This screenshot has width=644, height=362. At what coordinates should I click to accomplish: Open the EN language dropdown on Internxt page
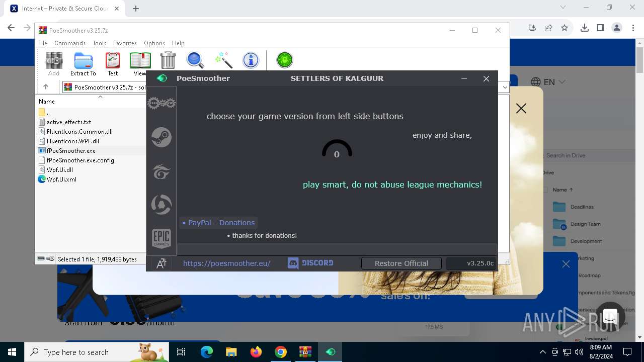(x=548, y=82)
